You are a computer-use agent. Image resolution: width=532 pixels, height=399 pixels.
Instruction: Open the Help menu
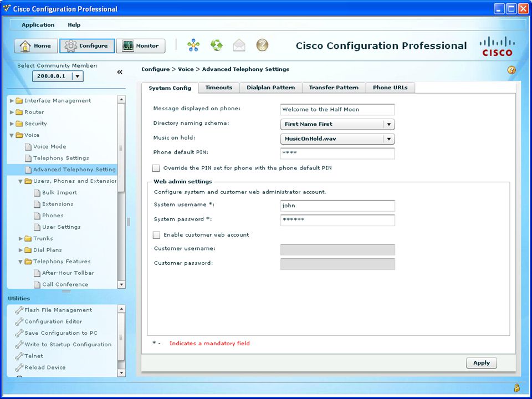(74, 25)
